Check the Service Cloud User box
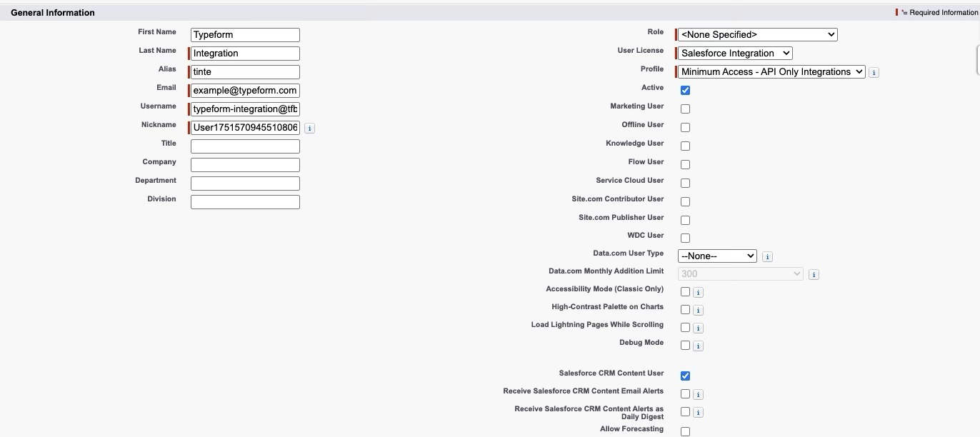The width and height of the screenshot is (980, 437). coord(685,184)
